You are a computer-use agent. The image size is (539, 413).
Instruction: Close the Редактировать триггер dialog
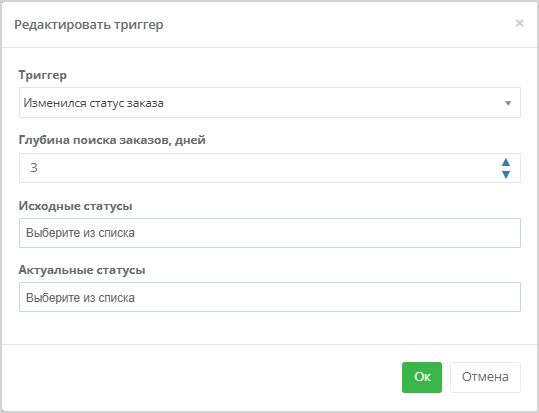[519, 23]
